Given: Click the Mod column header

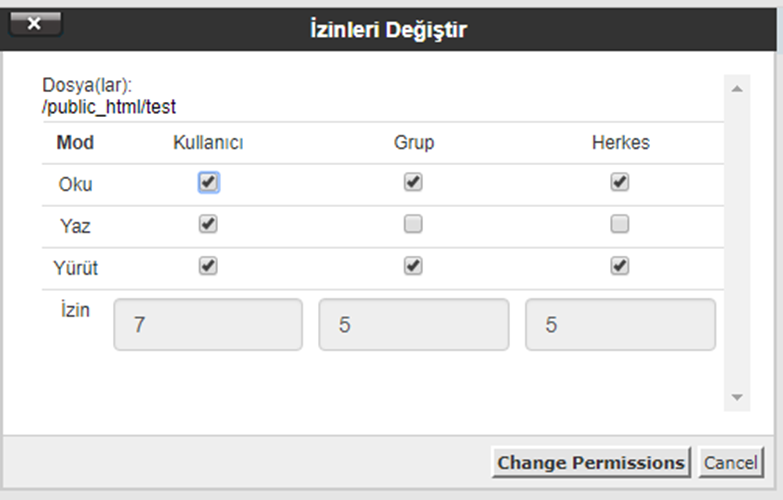Looking at the screenshot, I should (x=75, y=143).
